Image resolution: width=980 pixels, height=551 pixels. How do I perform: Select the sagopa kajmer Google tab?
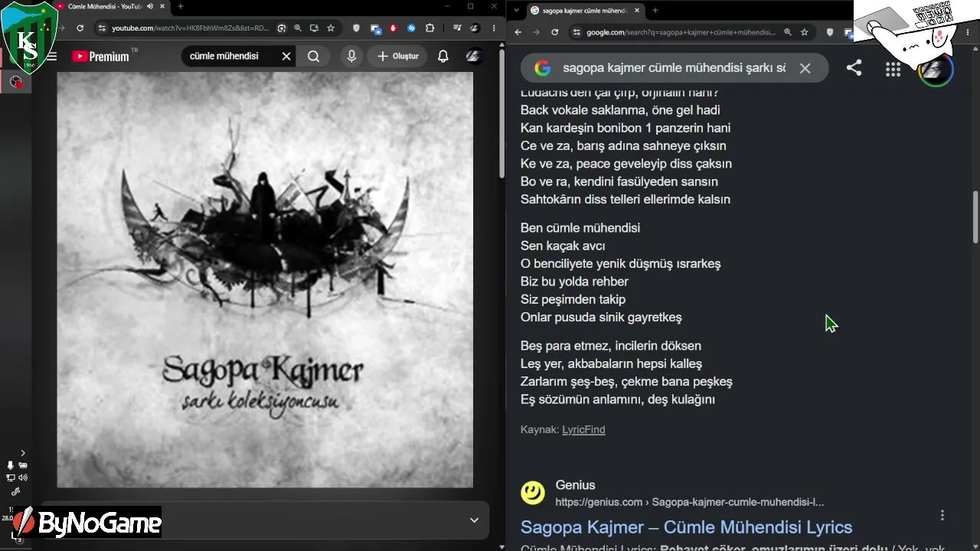(586, 11)
